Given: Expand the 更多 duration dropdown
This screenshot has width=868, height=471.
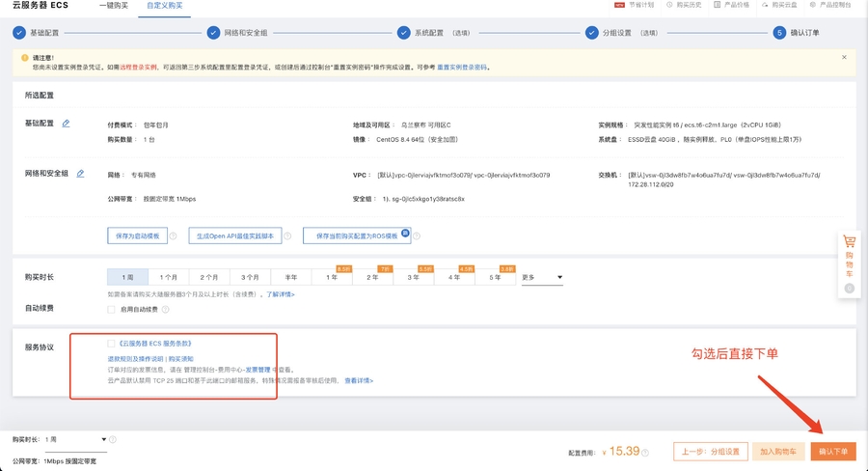Looking at the screenshot, I should (x=542, y=277).
